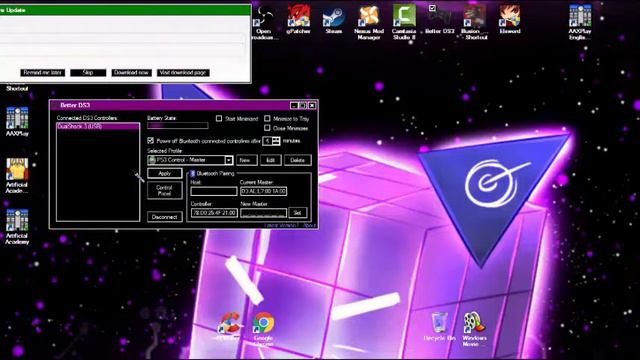Image resolution: width=640 pixels, height=360 pixels.
Task: Close the Better DS3 window
Action: pos(312,105)
